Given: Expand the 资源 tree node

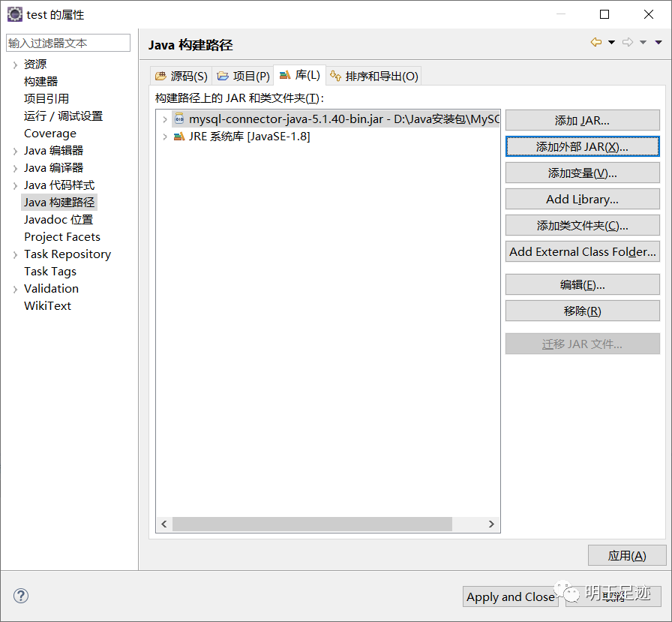Looking at the screenshot, I should (15, 65).
